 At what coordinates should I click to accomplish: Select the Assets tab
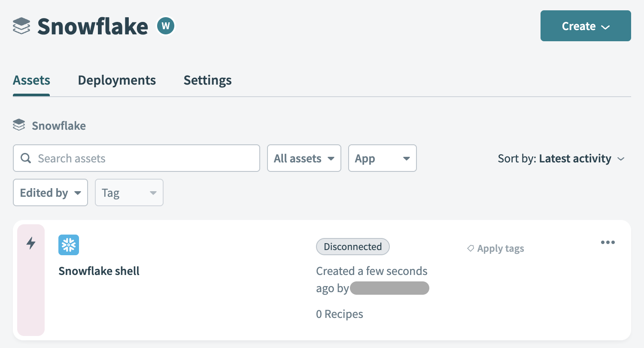click(31, 80)
